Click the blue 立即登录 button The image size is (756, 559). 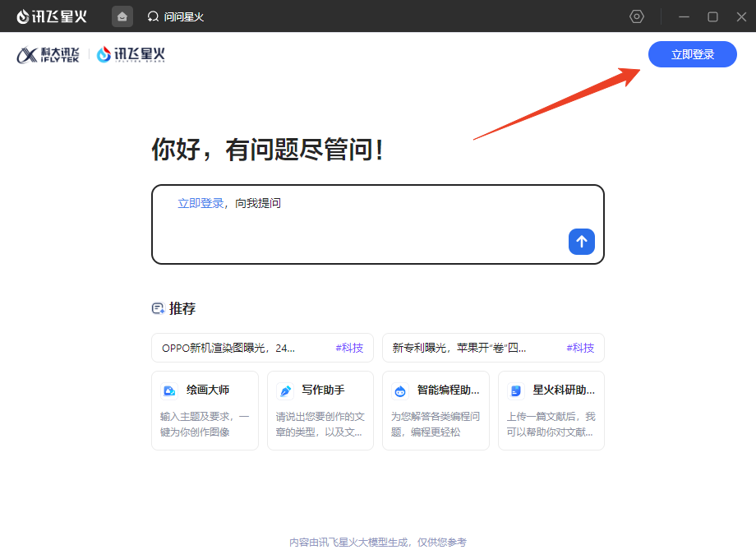click(x=693, y=54)
